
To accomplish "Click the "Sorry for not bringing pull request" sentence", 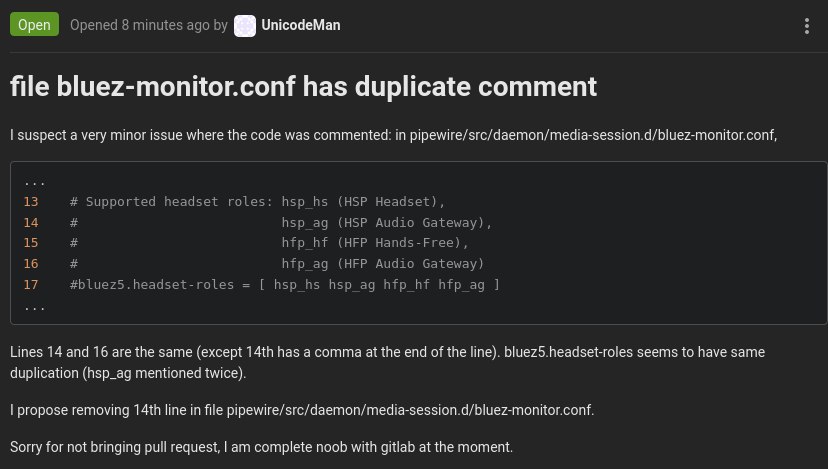I will coord(261,447).
